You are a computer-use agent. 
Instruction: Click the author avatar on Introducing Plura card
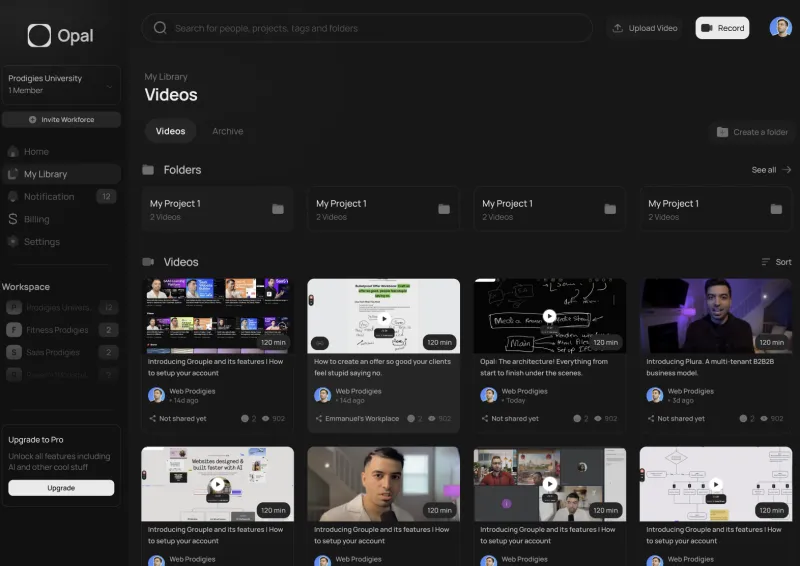pyautogui.click(x=655, y=395)
